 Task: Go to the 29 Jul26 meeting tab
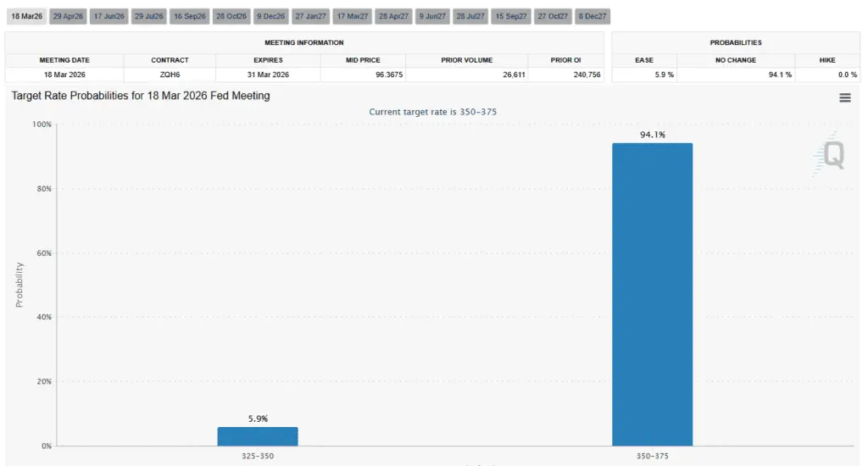tap(148, 16)
